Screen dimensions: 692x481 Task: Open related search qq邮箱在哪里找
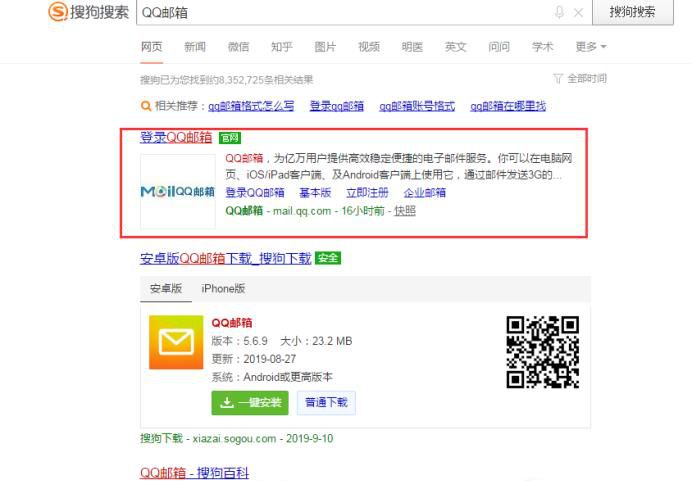point(508,106)
